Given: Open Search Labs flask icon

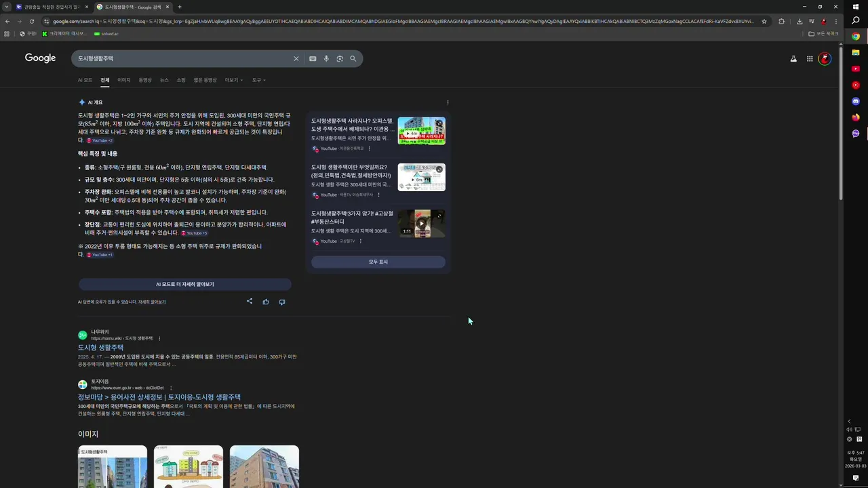Looking at the screenshot, I should 793,59.
